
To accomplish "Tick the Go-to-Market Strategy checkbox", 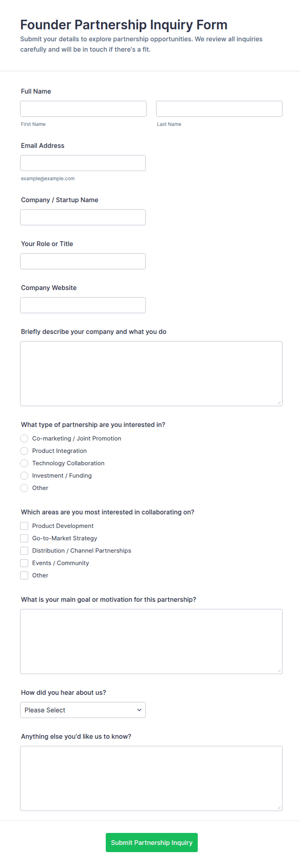I will pos(24,538).
